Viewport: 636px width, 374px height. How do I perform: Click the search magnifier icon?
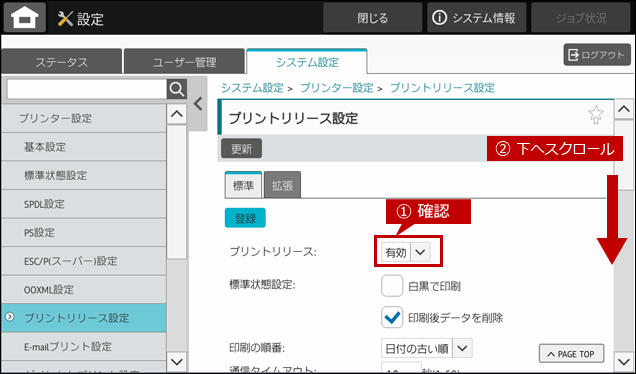tap(177, 89)
